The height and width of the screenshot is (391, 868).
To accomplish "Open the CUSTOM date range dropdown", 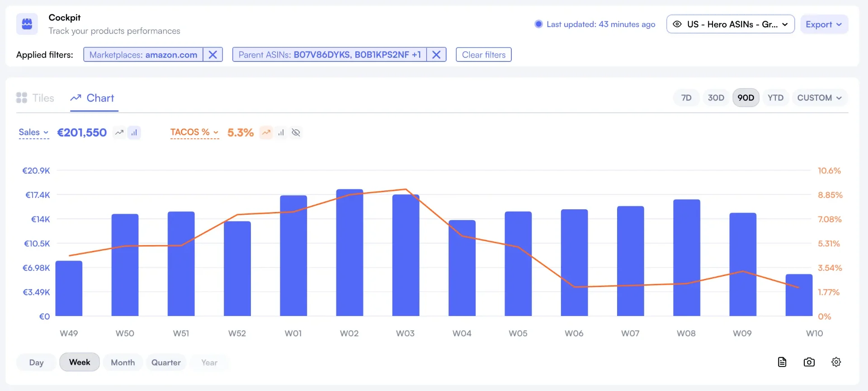I will tap(819, 98).
